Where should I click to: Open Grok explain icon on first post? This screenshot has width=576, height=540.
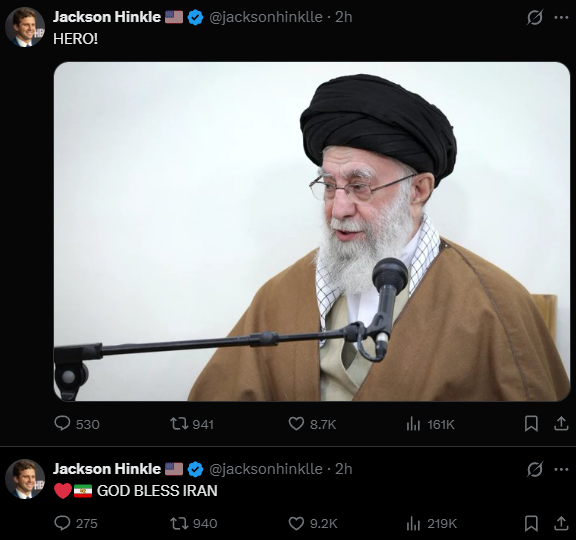click(x=534, y=17)
